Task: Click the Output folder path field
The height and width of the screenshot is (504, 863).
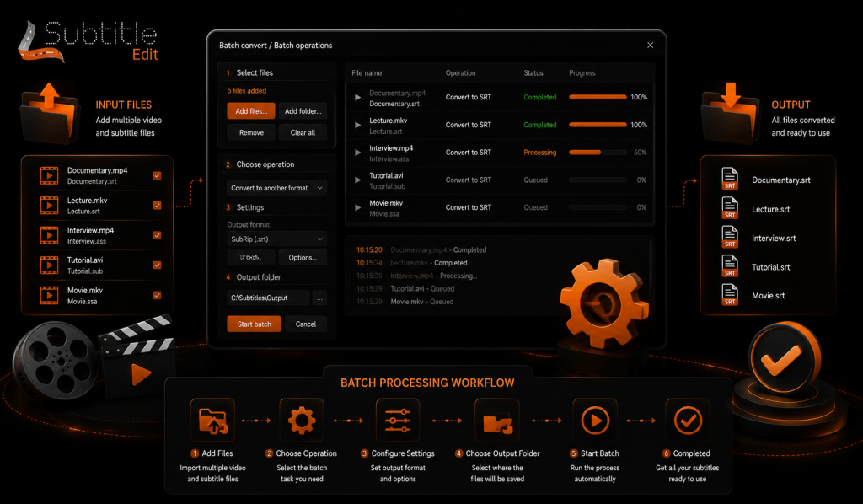Action: (x=268, y=298)
